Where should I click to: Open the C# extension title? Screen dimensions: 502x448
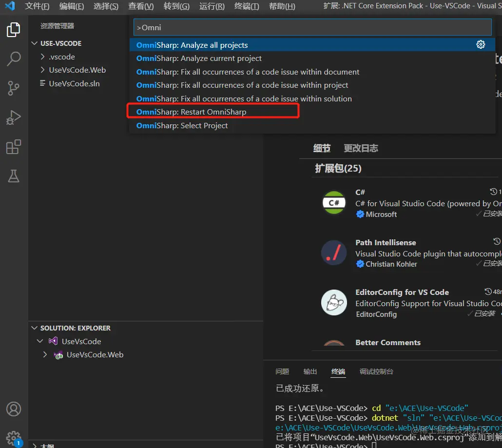click(x=360, y=192)
